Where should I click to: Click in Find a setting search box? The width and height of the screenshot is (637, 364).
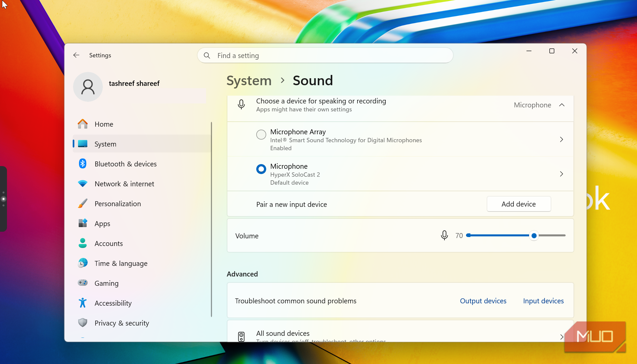point(325,55)
